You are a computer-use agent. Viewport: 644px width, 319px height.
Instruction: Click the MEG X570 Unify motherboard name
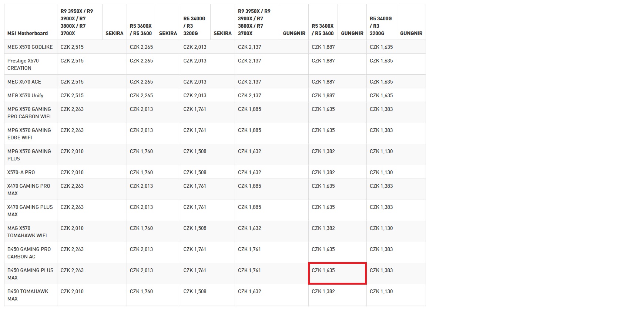25,95
